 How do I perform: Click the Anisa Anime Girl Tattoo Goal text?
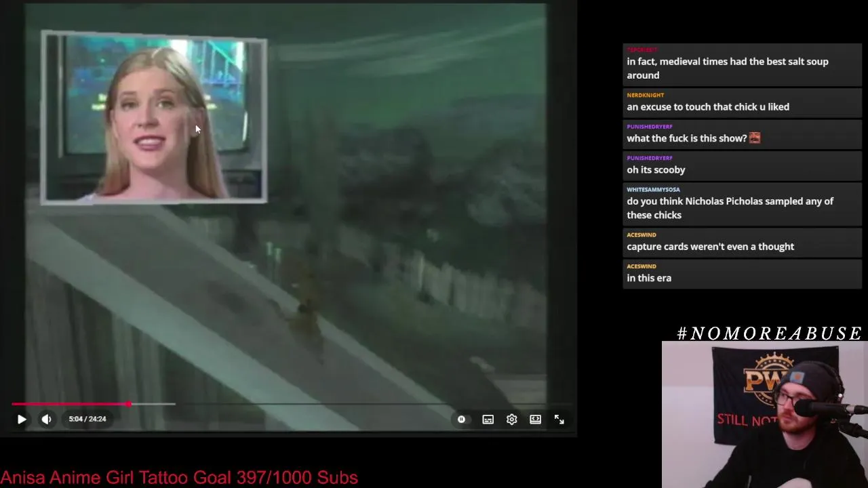[x=179, y=478]
